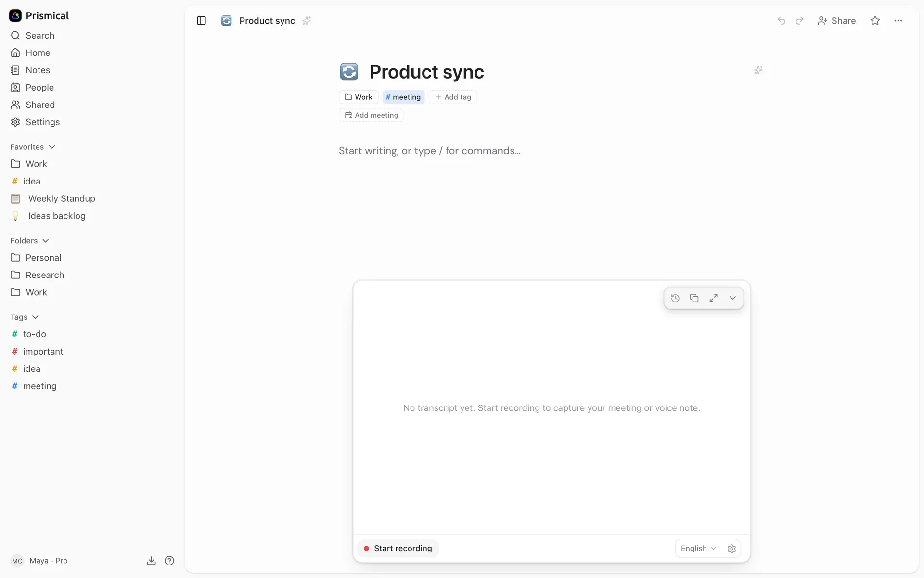Copy transcript using the copy icon
The image size is (924, 578).
pos(694,298)
